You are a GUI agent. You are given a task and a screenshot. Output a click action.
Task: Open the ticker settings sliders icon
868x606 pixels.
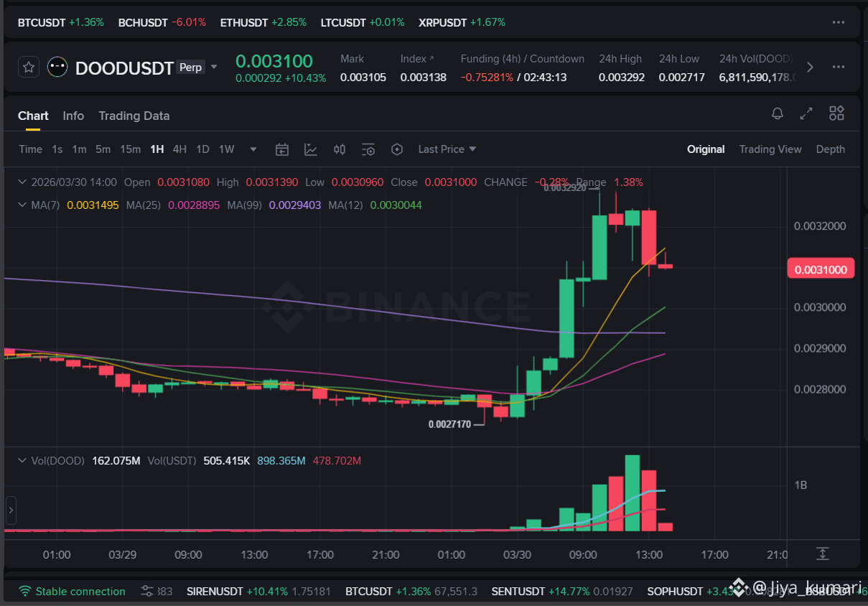[147, 592]
